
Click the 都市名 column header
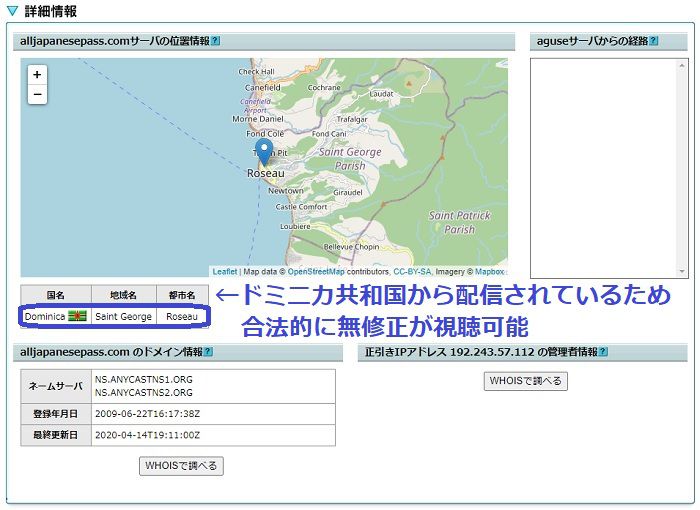coord(182,295)
